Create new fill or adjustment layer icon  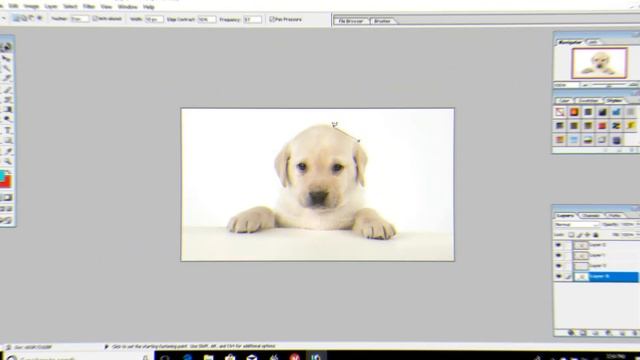[x=608, y=333]
